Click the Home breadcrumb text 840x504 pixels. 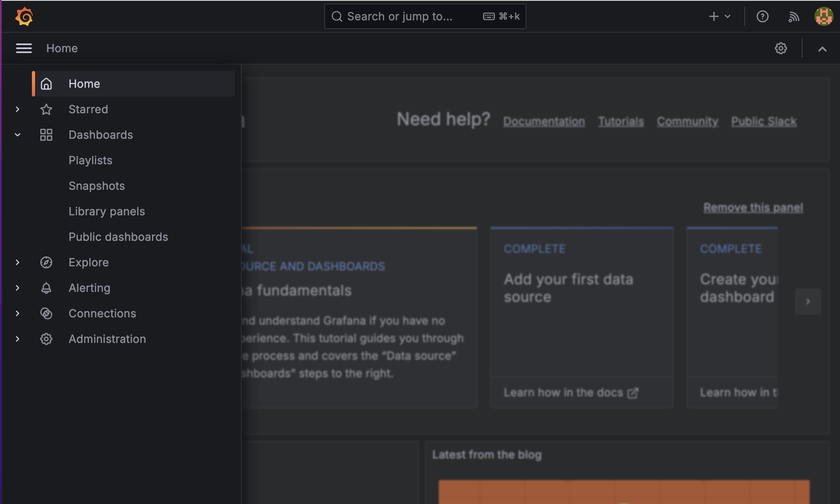(x=62, y=48)
